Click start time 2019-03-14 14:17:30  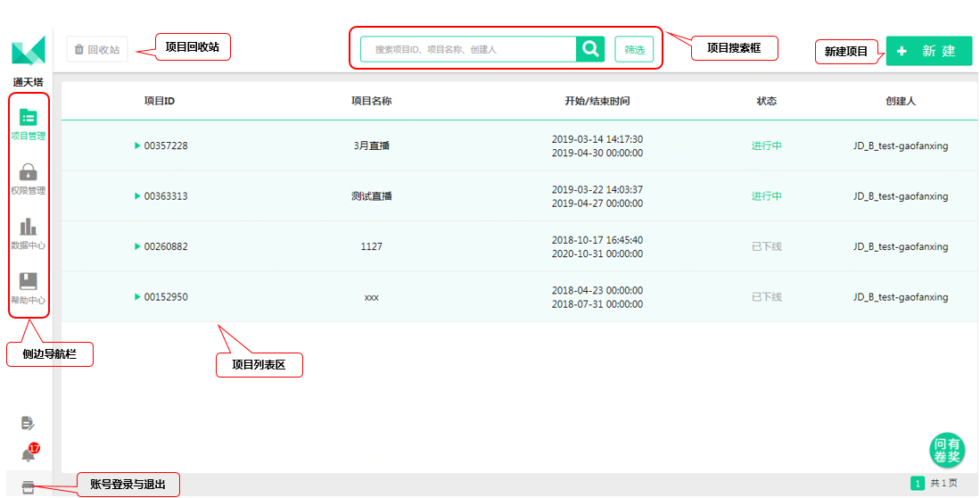tap(597, 139)
